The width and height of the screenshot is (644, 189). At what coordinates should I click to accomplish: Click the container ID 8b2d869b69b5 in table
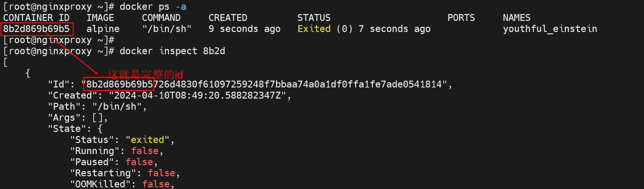click(x=36, y=29)
